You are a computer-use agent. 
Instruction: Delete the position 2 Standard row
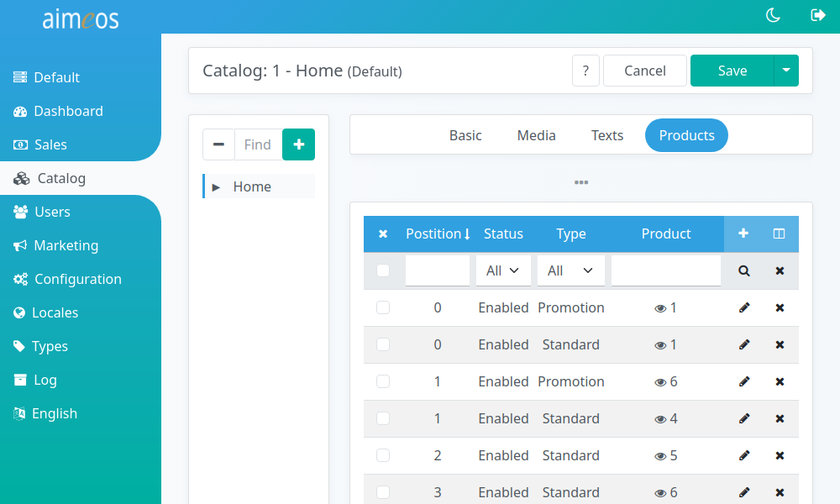pos(780,455)
